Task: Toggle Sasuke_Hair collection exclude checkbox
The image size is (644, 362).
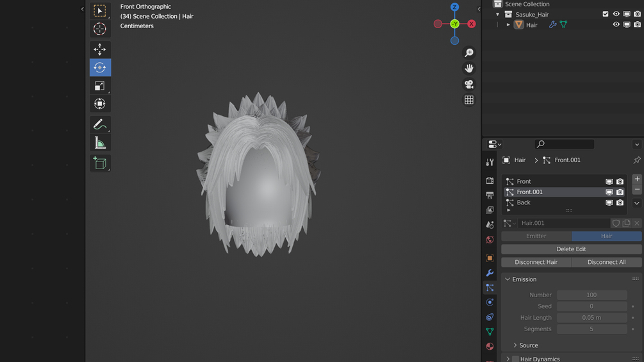Action: [x=606, y=14]
